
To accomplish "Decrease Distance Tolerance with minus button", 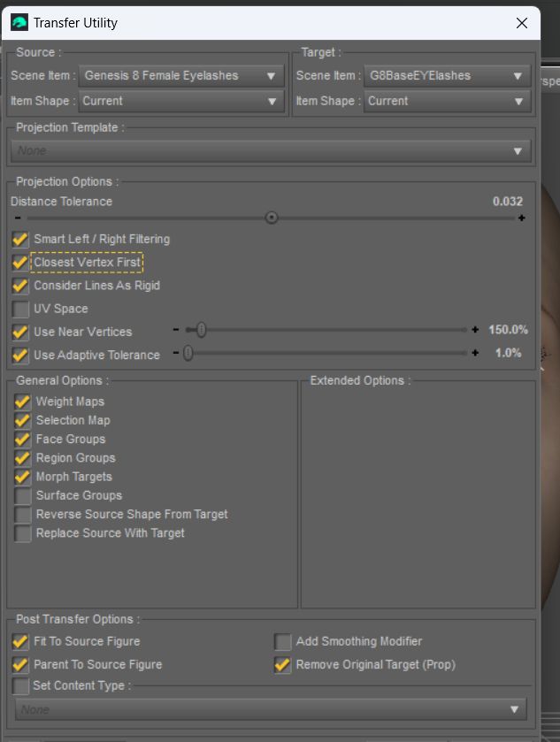I will (18, 218).
